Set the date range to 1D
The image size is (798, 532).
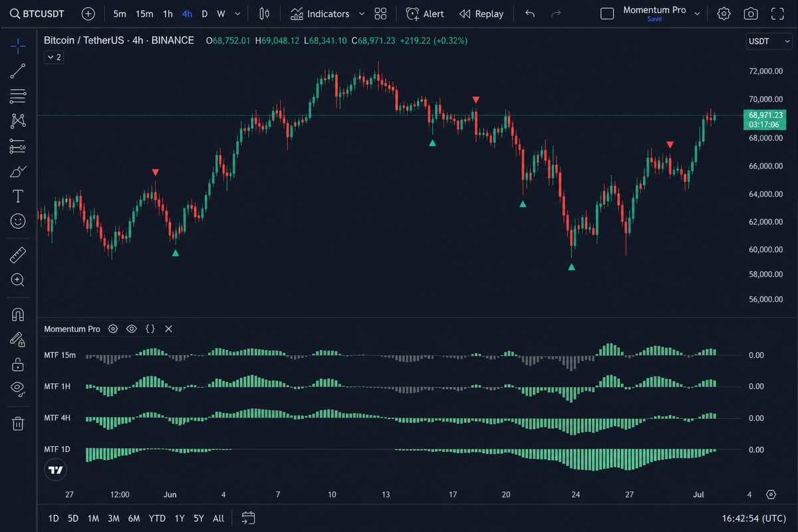(x=54, y=518)
